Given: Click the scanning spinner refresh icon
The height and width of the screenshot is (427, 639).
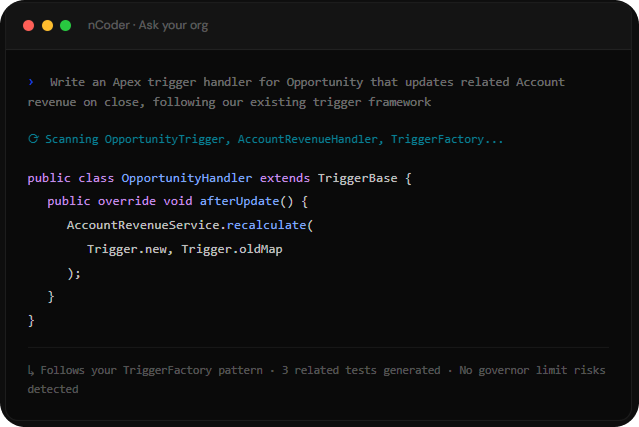Looking at the screenshot, I should coord(33,139).
